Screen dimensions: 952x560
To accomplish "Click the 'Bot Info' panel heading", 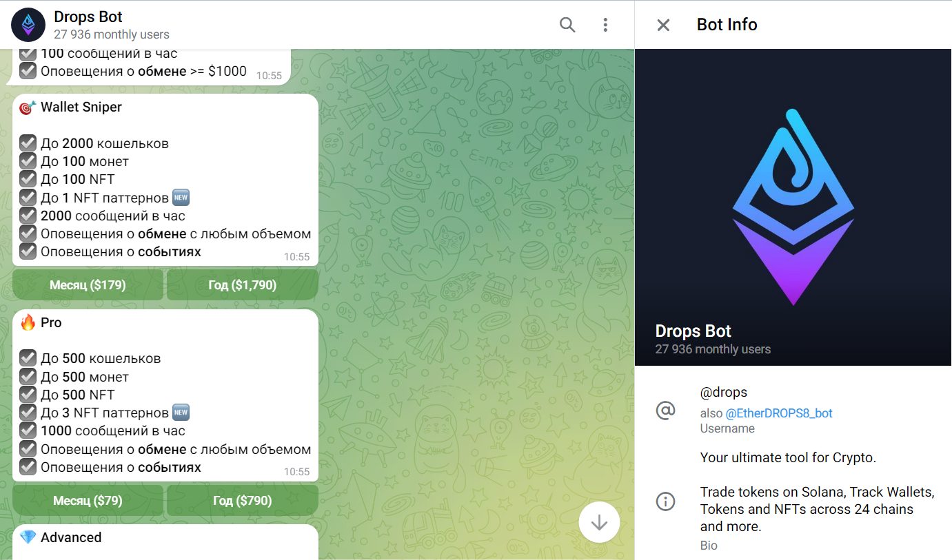I will (x=727, y=25).
